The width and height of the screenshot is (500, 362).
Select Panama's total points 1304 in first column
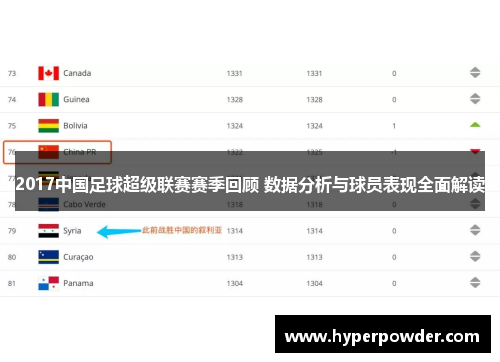[235, 284]
